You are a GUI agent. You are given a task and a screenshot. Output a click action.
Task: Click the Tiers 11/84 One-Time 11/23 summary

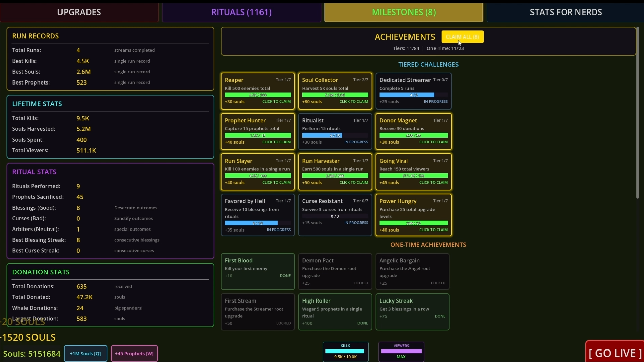tap(428, 48)
